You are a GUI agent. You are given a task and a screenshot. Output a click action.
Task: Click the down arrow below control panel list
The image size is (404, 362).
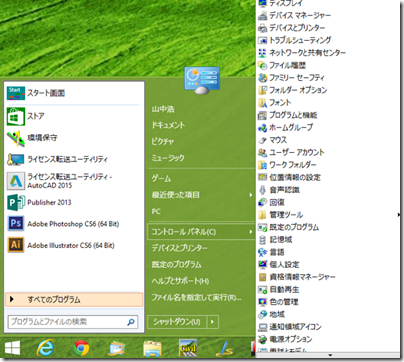click(330, 355)
